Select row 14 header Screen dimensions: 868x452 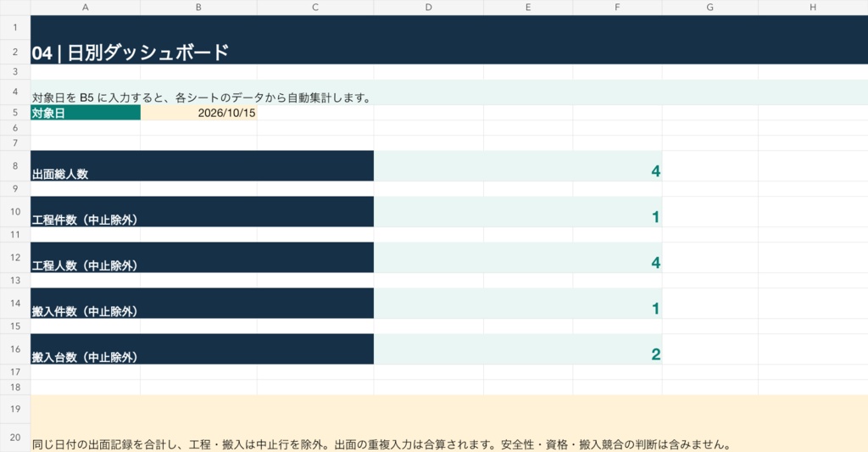(15, 303)
